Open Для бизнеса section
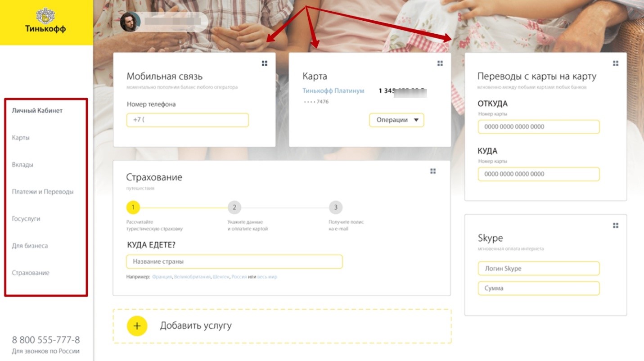Viewport: 644px width, 361px height. tap(30, 246)
